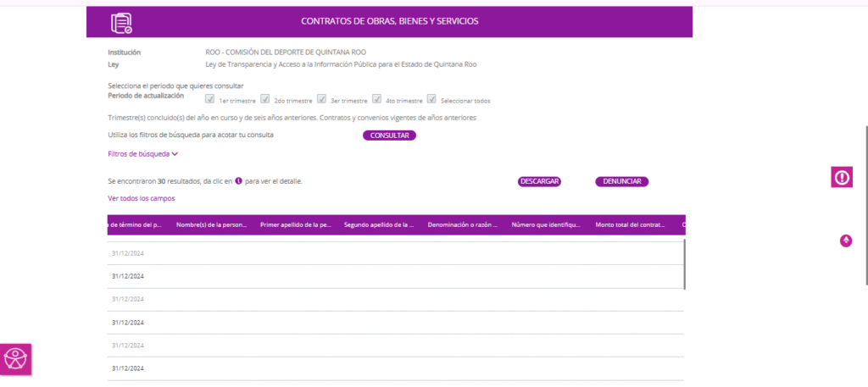Toggle the 4to trimestre checkbox
Image resolution: width=868 pixels, height=387 pixels.
(x=376, y=99)
